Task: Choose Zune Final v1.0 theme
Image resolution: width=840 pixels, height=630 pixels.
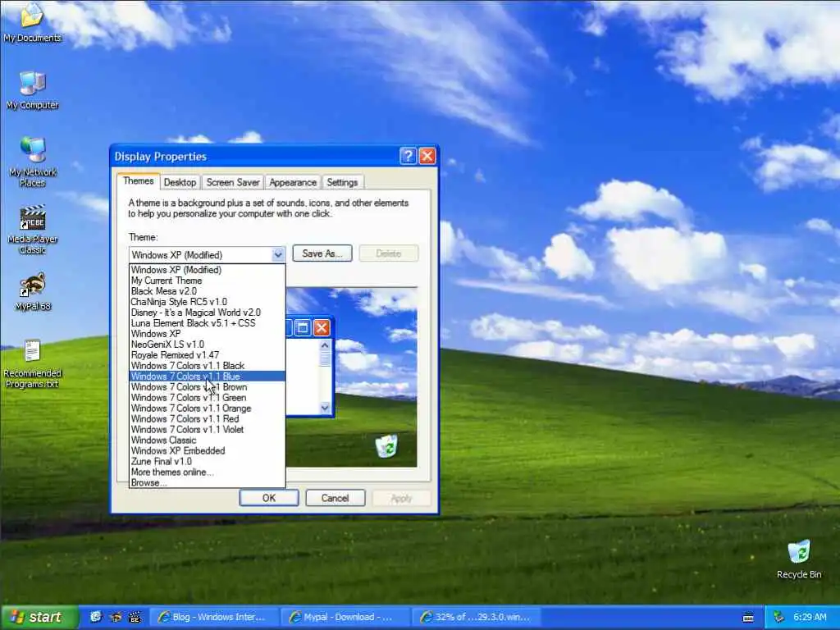Action: coord(208,461)
